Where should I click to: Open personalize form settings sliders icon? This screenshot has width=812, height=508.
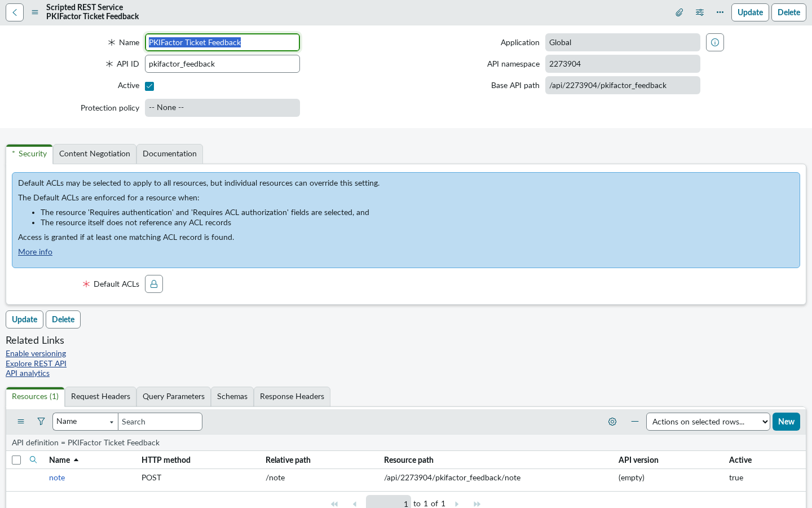700,12
